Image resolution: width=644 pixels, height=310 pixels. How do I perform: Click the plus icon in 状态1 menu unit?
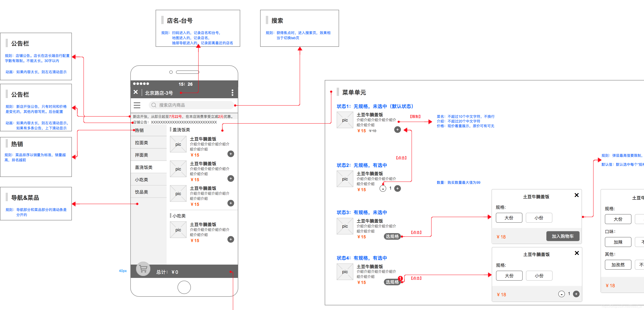tap(398, 130)
